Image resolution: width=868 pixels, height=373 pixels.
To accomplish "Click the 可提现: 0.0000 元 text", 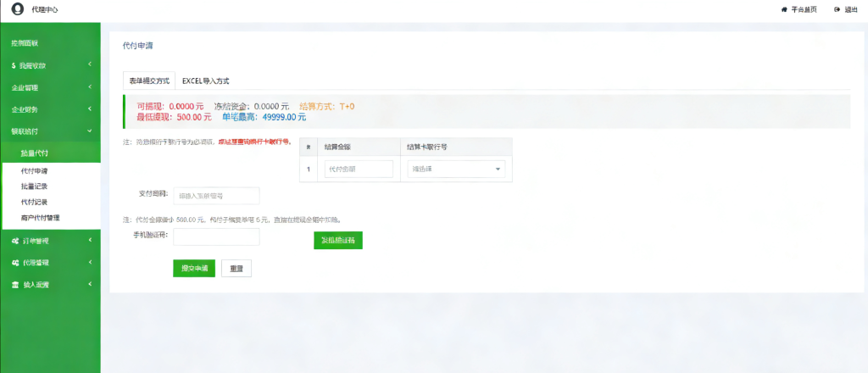I will pyautogui.click(x=170, y=106).
